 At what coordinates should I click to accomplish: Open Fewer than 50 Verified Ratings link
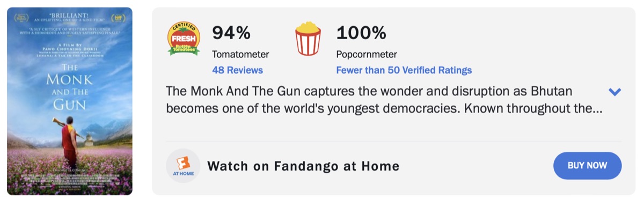[404, 70]
